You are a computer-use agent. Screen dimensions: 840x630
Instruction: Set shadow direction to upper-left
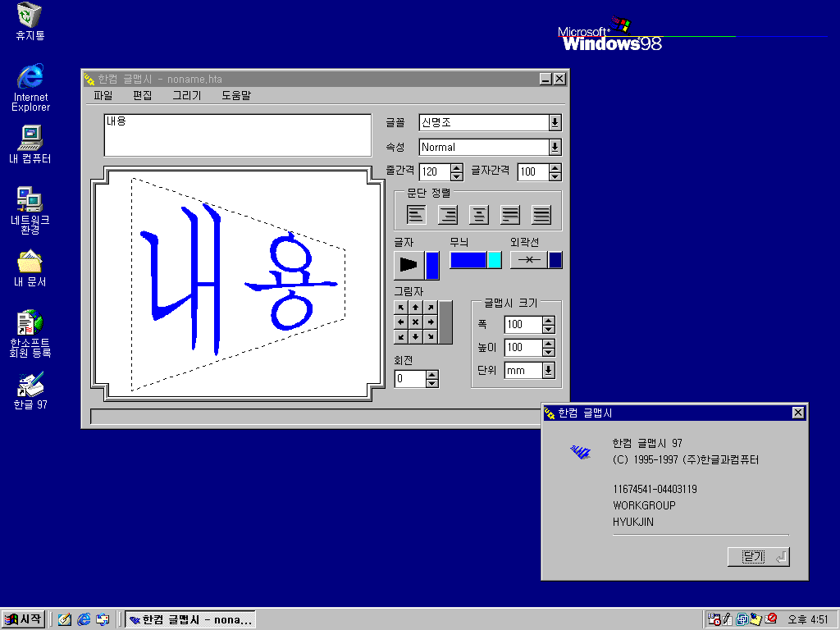click(400, 307)
